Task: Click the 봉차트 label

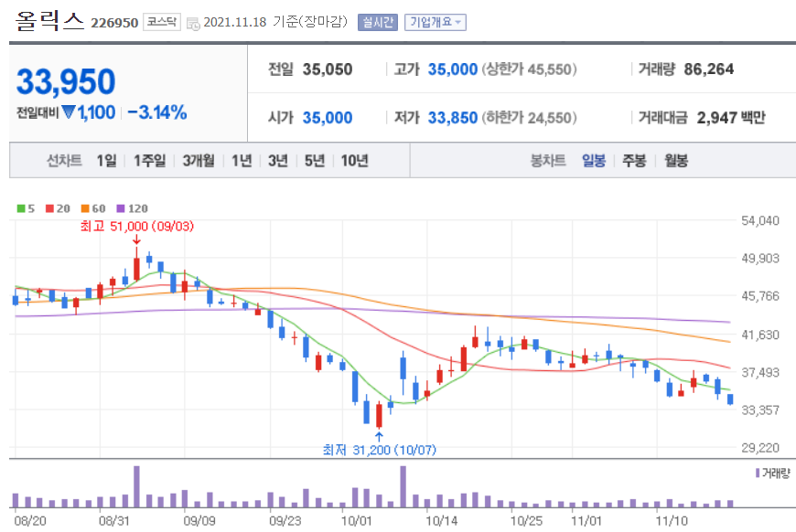Action: pyautogui.click(x=548, y=161)
